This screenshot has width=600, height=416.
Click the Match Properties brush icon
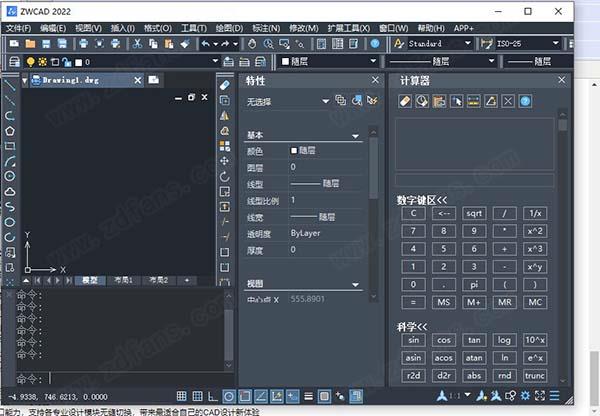pyautogui.click(x=185, y=44)
